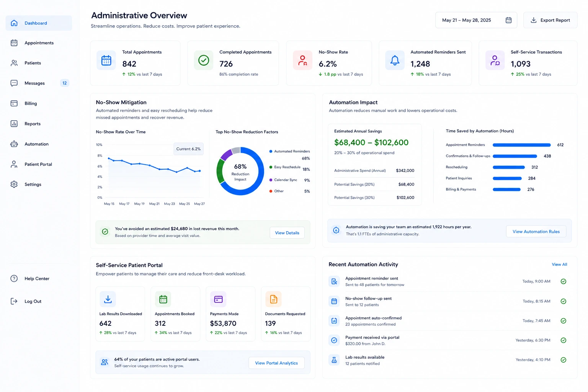The height and width of the screenshot is (392, 588).
Task: Click View Details for avoided lost revenue
Action: click(287, 233)
